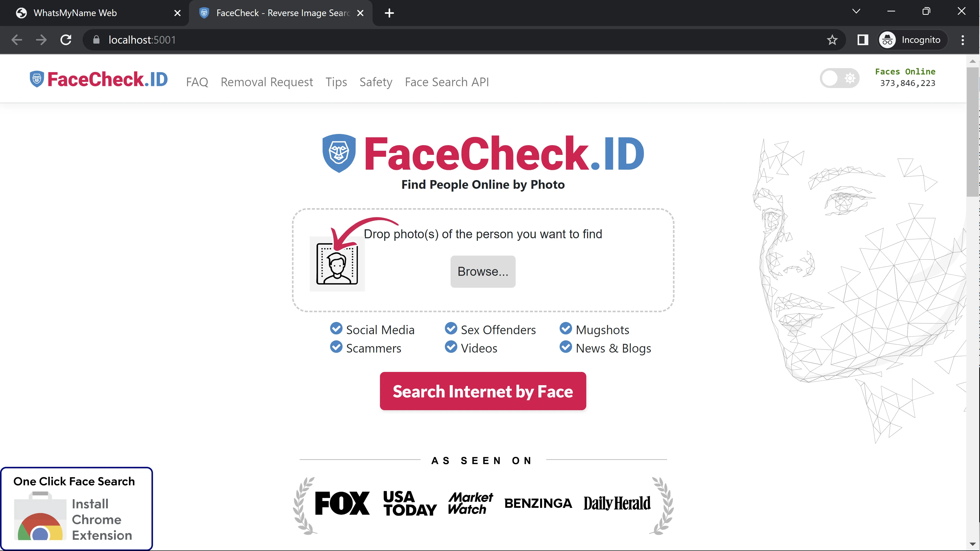Bookmark the page using the star icon
Viewport: 980px width, 551px height.
tap(832, 40)
